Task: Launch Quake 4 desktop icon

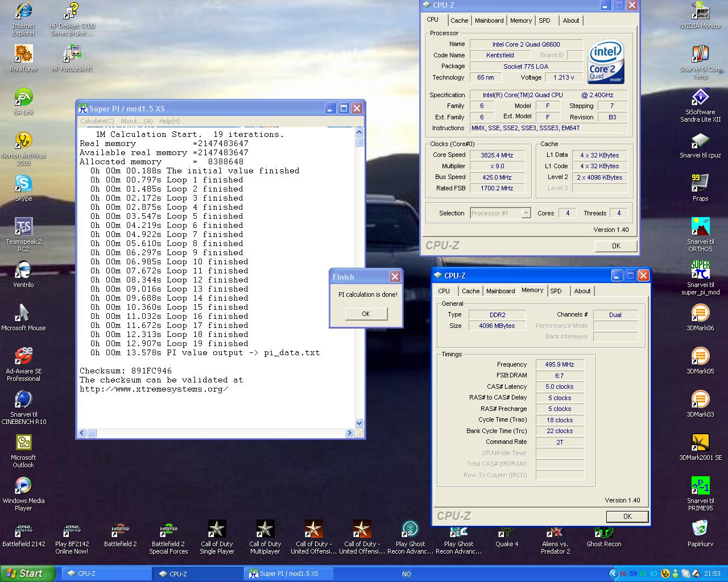Action: 507,534
